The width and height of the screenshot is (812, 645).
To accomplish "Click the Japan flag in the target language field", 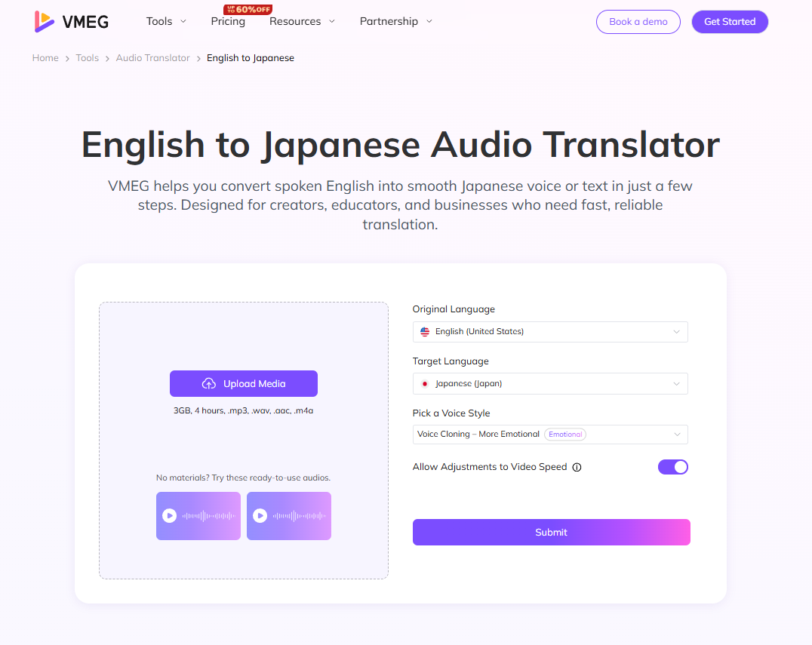I will coord(424,383).
